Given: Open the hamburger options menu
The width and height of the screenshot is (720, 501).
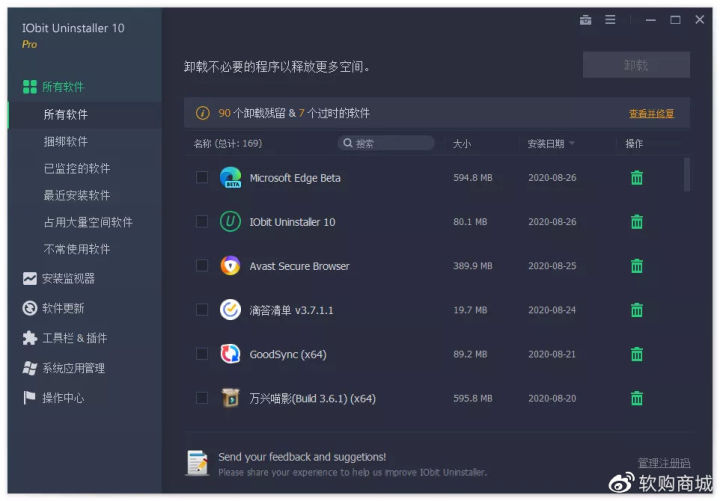Looking at the screenshot, I should [x=610, y=19].
